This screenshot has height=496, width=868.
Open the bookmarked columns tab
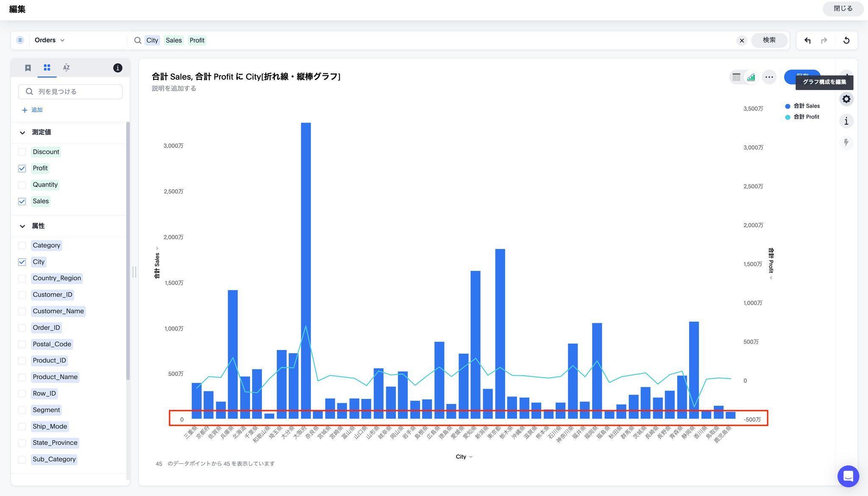(x=28, y=68)
